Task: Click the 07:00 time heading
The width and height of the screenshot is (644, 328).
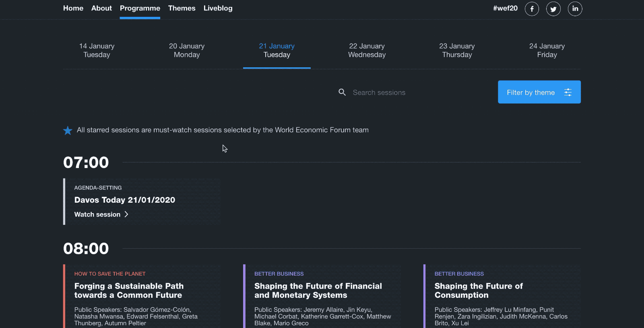Action: pyautogui.click(x=86, y=162)
